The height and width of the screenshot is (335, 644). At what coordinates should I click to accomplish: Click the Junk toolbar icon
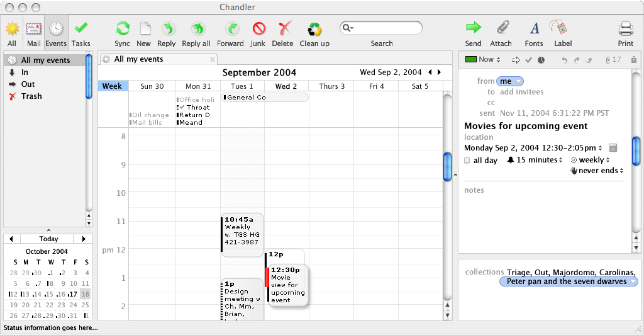[258, 29]
